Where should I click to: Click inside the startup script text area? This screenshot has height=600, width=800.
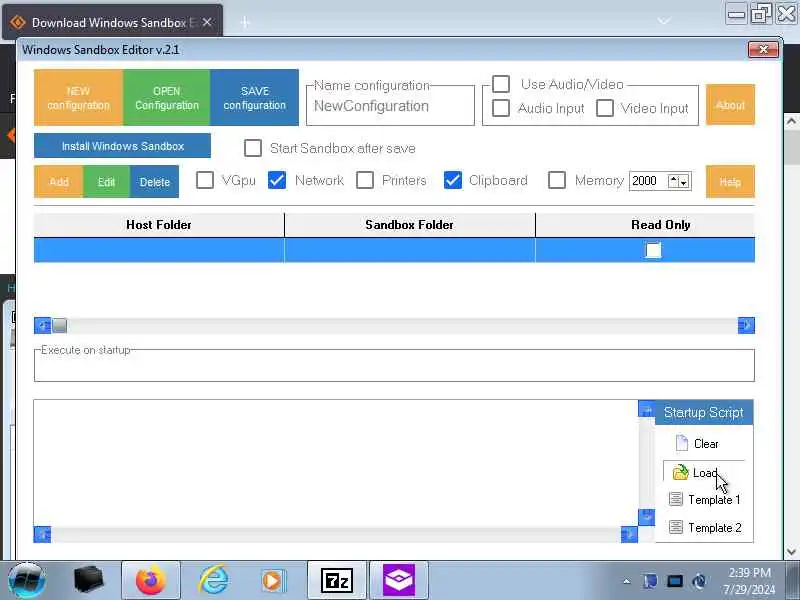[336, 463]
